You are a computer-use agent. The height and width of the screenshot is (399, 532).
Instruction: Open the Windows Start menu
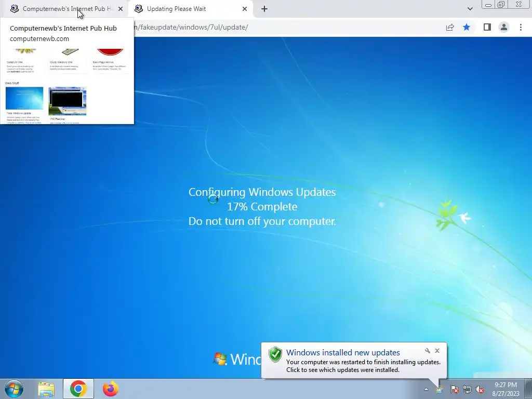(14, 389)
